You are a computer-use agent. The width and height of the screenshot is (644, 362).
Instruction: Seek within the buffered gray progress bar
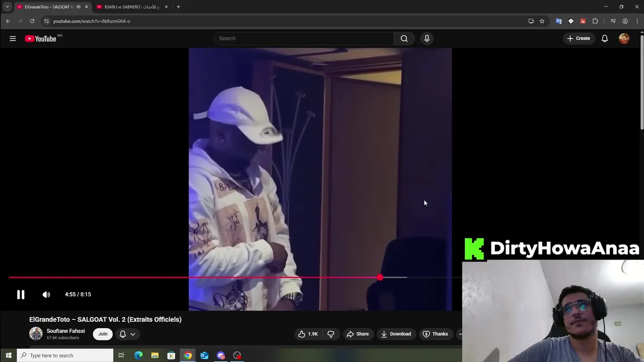click(x=395, y=277)
